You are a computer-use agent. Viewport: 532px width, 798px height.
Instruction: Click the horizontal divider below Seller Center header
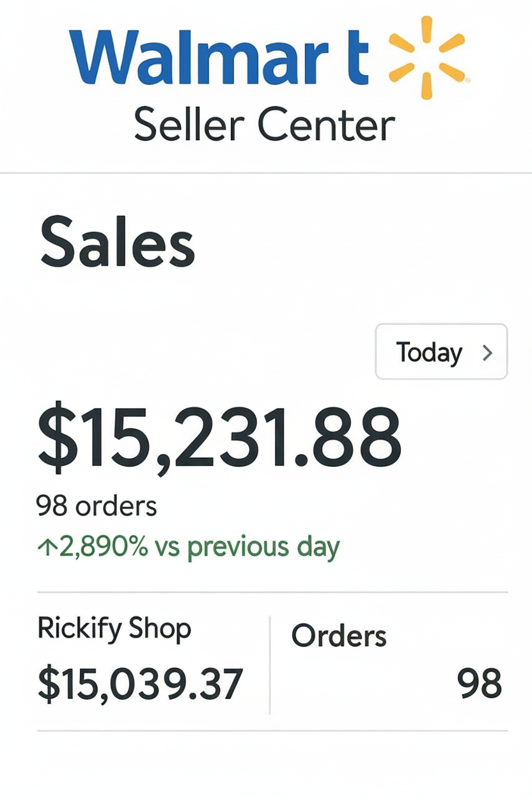266,173
